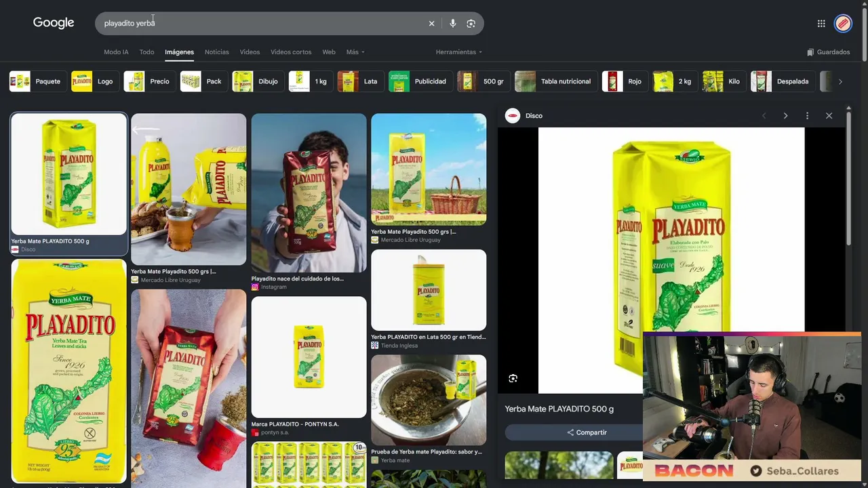Open the Playadito pouring into mate image
This screenshot has height=488, width=868.
[x=189, y=189]
